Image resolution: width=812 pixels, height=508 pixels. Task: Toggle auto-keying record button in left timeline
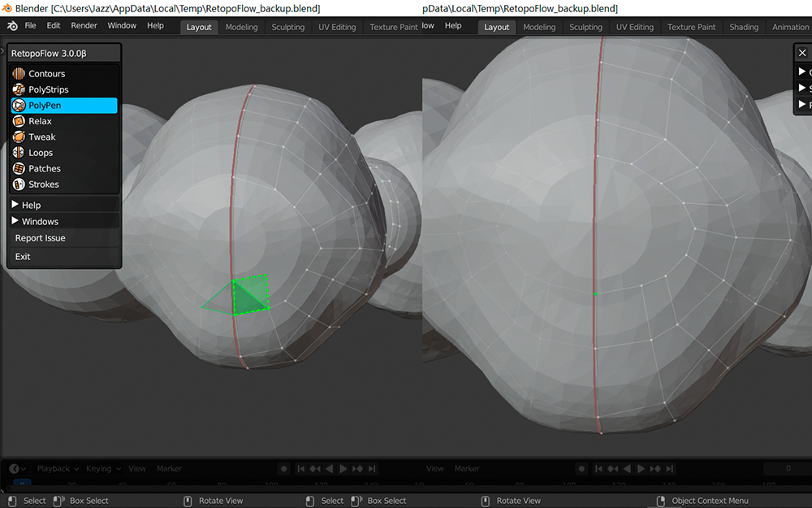coord(283,469)
